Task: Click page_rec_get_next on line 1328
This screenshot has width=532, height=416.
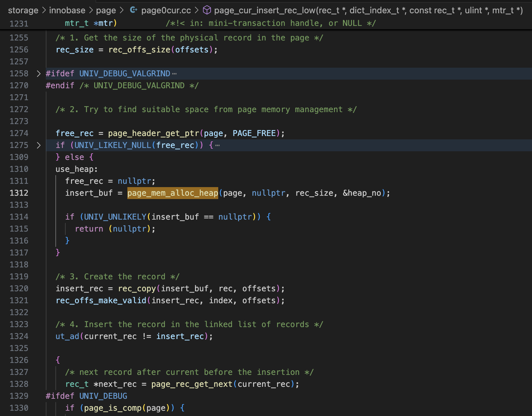Action: pos(192,384)
